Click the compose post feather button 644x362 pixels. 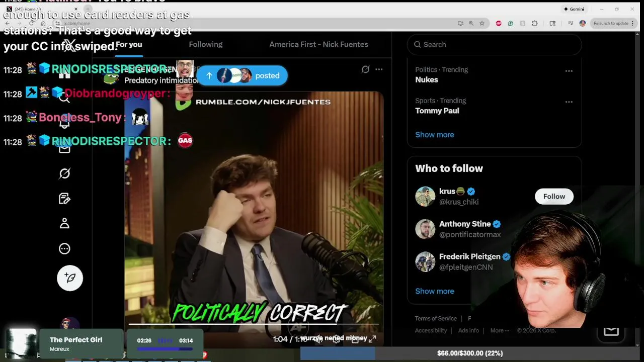70,278
